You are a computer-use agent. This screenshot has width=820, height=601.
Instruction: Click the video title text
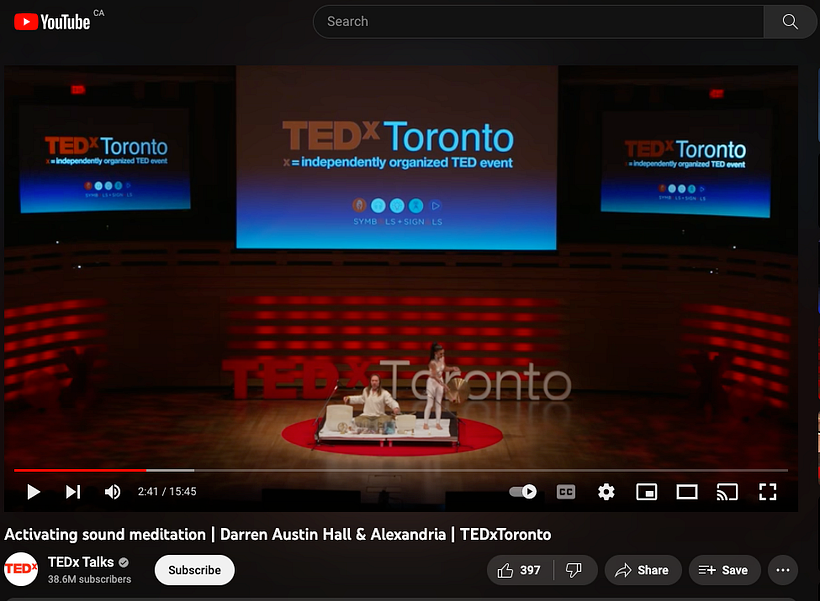[278, 535]
